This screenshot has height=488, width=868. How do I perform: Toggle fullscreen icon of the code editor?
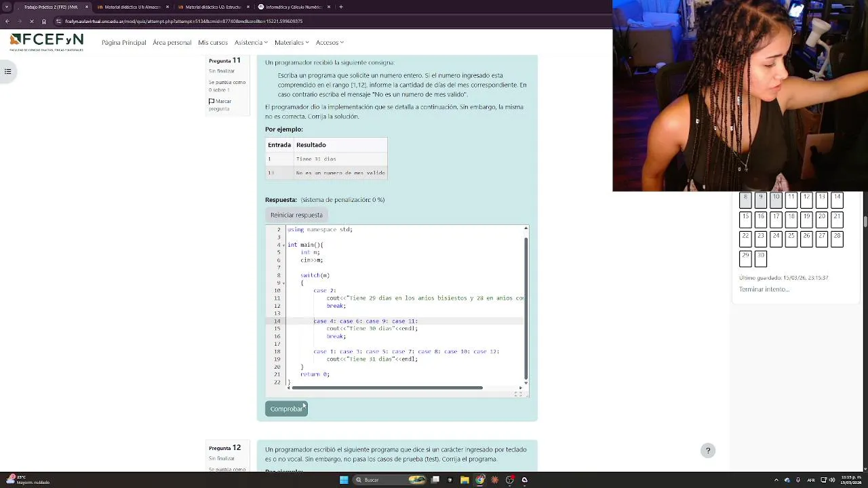pyautogui.click(x=518, y=394)
